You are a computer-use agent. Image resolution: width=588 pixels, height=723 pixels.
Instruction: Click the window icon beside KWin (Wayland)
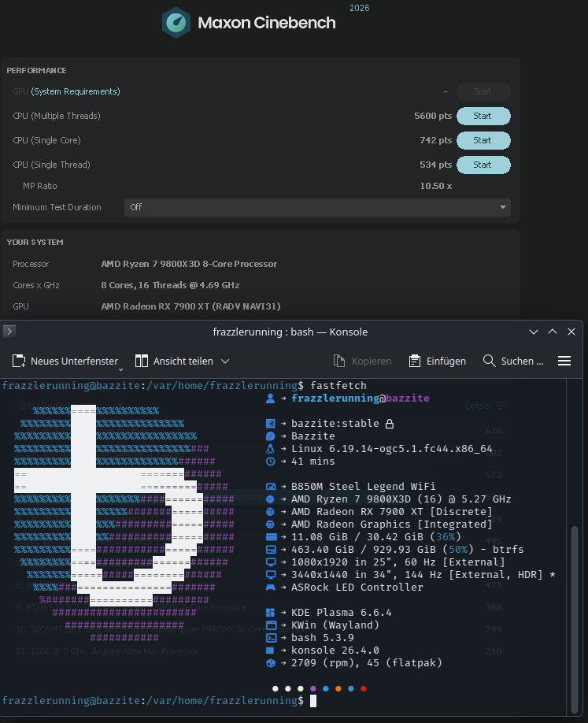coord(271,625)
